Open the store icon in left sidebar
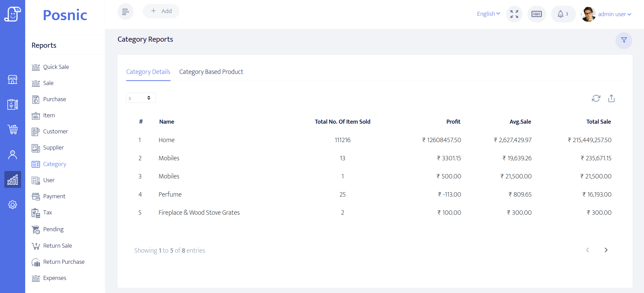 [x=12, y=80]
